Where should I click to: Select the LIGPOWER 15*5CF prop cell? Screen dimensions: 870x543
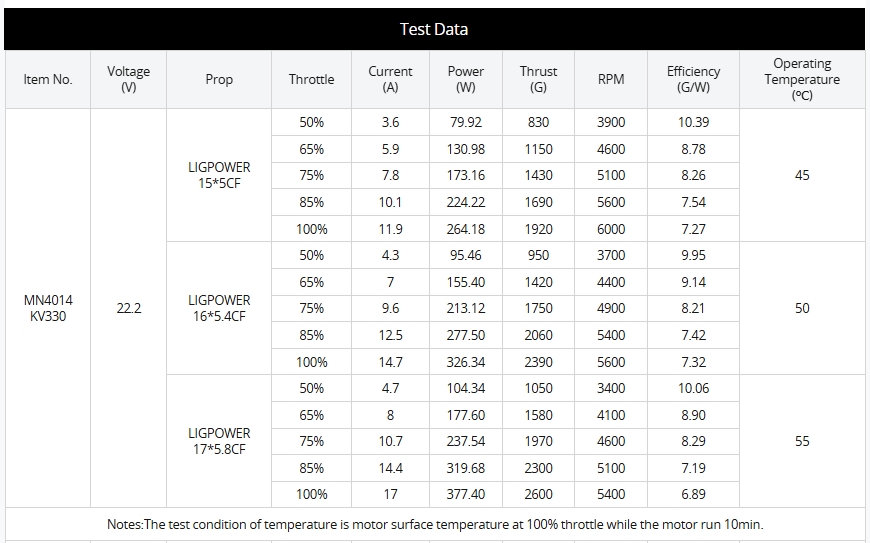point(219,175)
